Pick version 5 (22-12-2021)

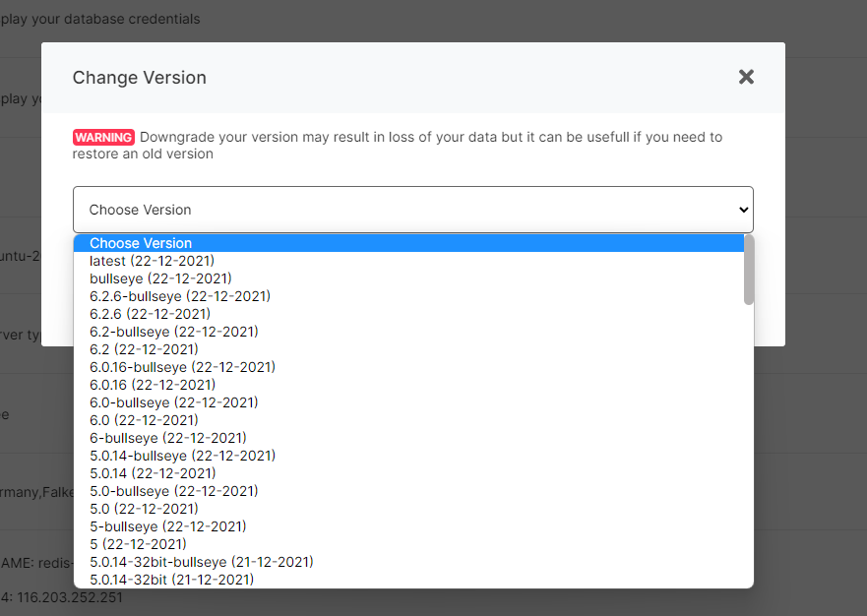(138, 544)
